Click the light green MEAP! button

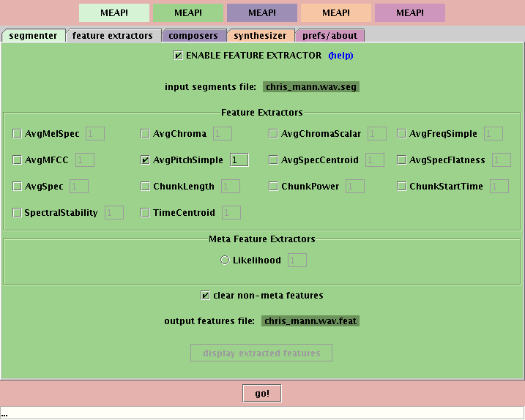click(114, 12)
